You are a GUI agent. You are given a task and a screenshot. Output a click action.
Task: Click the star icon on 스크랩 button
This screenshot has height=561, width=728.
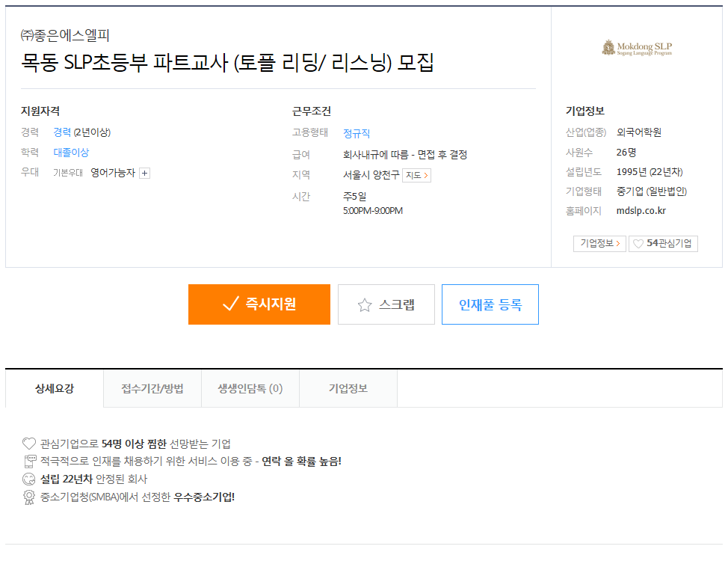point(365,305)
